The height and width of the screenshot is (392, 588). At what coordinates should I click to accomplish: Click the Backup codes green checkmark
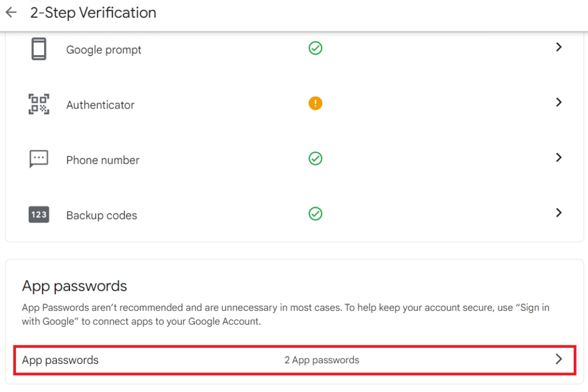tap(315, 214)
